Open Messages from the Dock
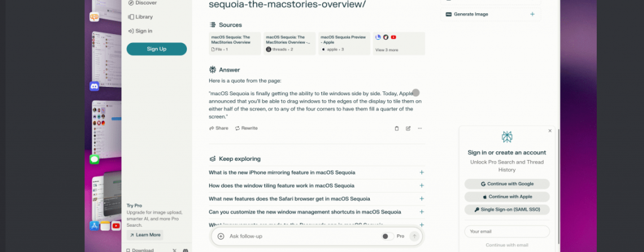This screenshot has width=644, height=252. [94, 159]
